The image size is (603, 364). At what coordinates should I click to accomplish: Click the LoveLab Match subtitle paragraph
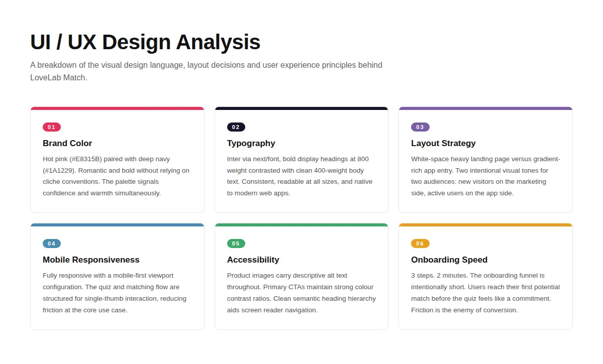click(x=206, y=71)
